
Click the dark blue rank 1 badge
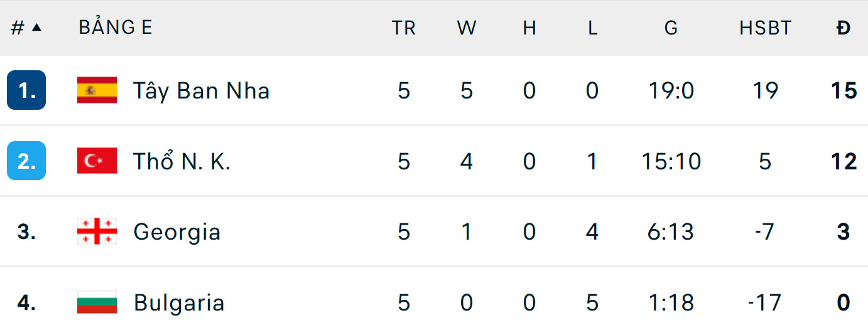pos(26,90)
